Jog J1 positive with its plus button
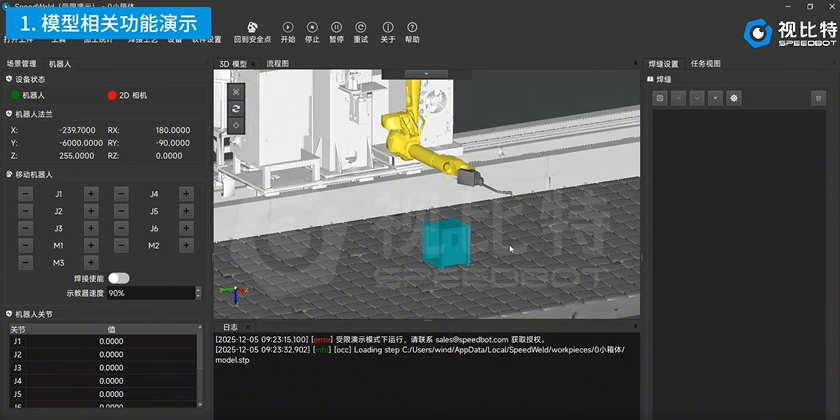840x420 pixels. point(91,194)
